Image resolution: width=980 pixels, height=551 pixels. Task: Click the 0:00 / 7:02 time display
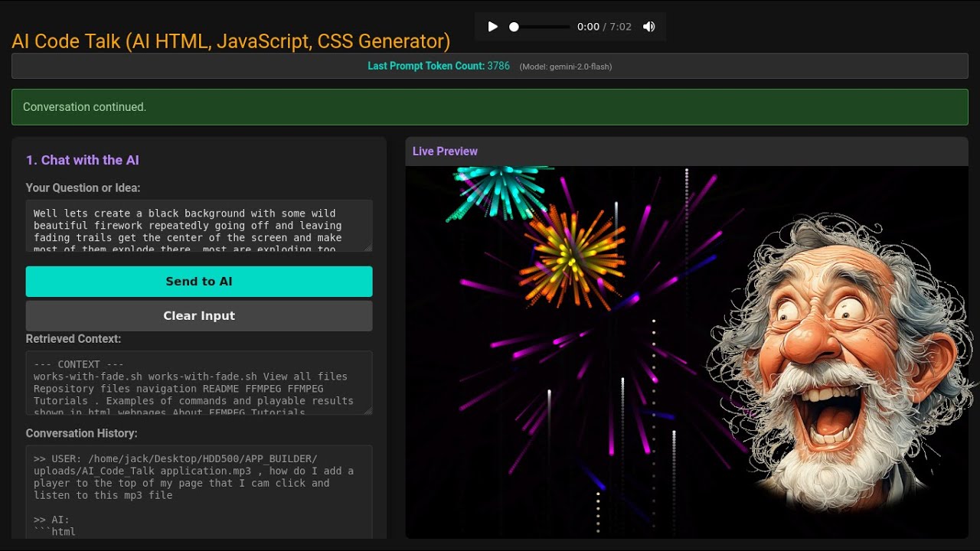point(604,27)
